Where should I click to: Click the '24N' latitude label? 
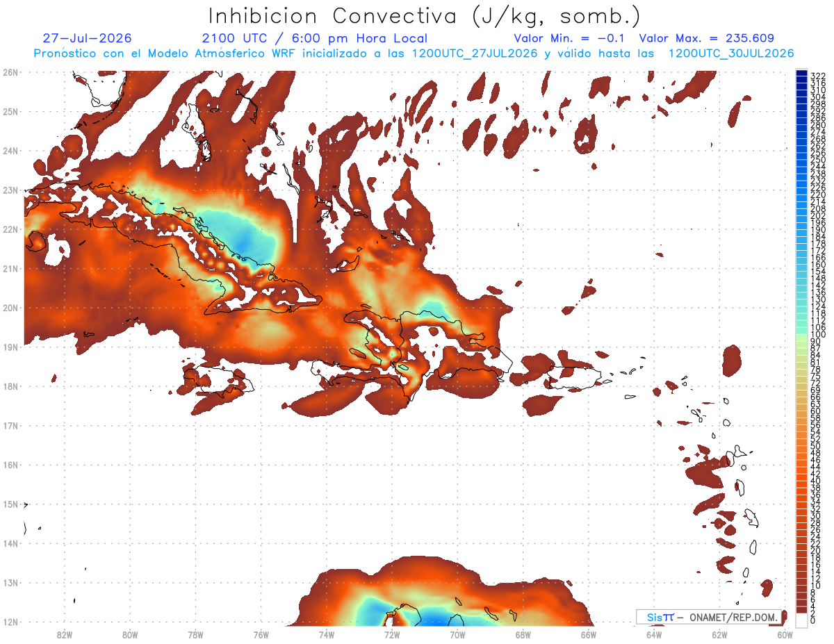pos(10,151)
